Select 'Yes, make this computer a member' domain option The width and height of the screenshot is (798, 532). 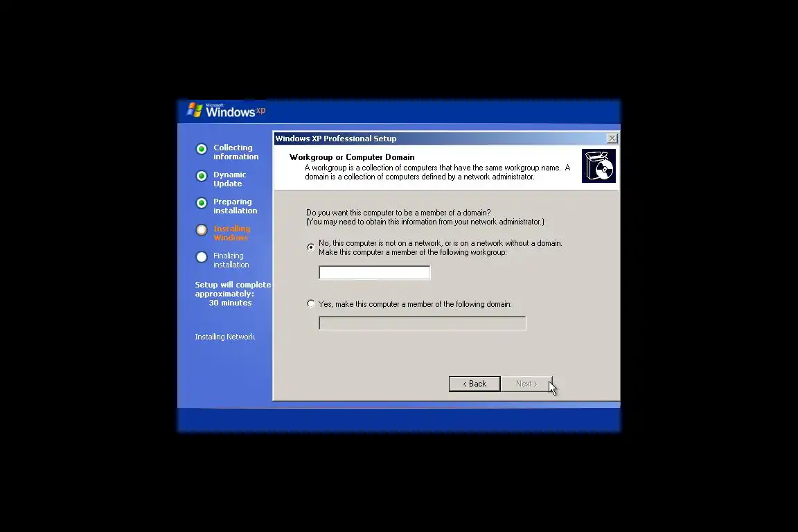(311, 304)
